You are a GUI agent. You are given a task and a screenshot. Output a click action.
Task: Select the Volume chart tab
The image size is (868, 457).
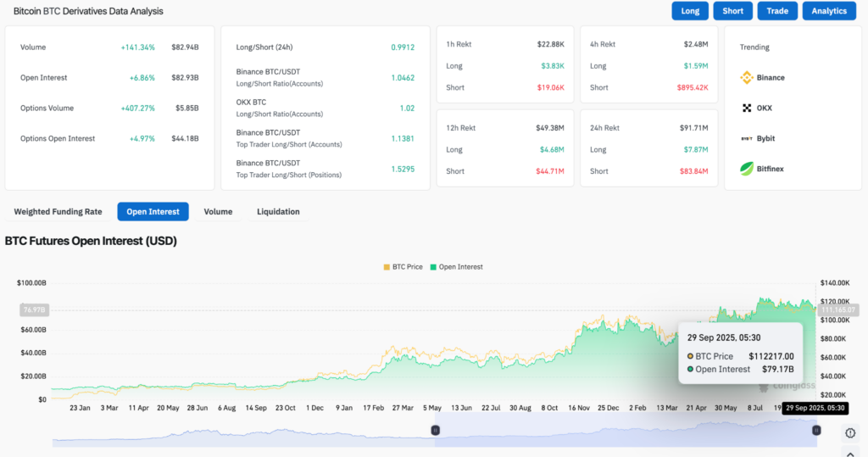218,212
